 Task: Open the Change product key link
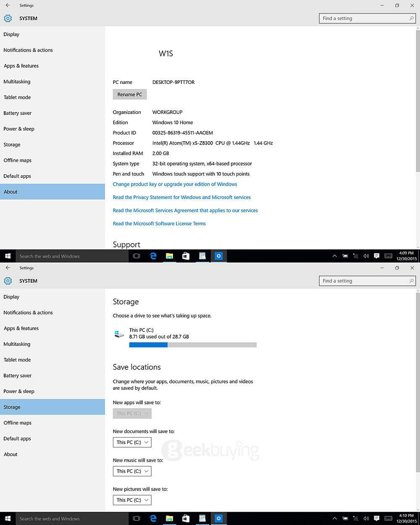coord(175,184)
